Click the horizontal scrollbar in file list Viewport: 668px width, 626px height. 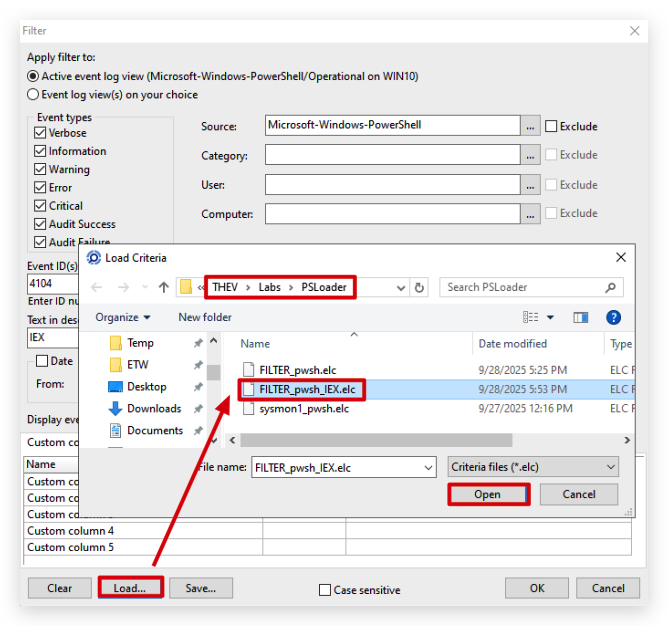pyautogui.click(x=376, y=440)
